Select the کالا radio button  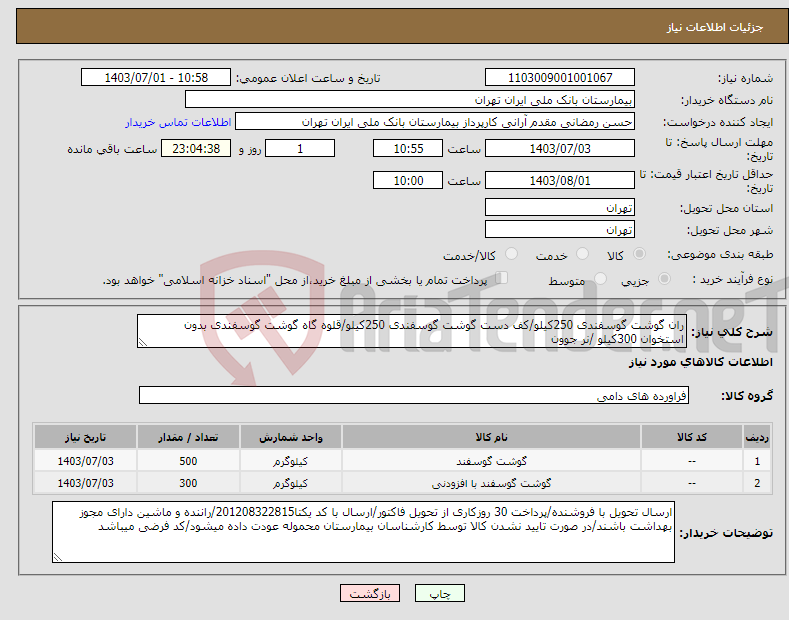639,254
